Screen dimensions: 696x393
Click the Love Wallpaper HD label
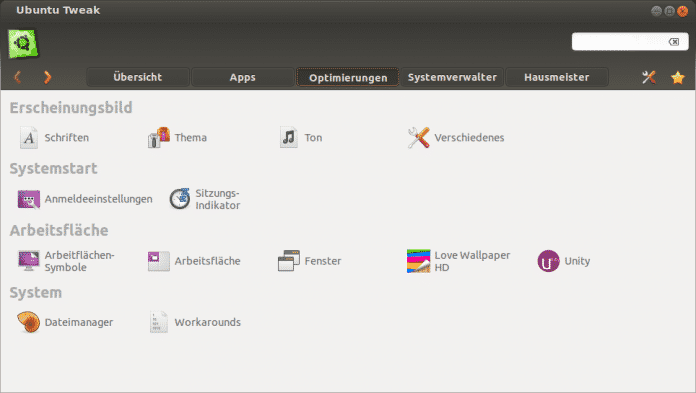472,261
